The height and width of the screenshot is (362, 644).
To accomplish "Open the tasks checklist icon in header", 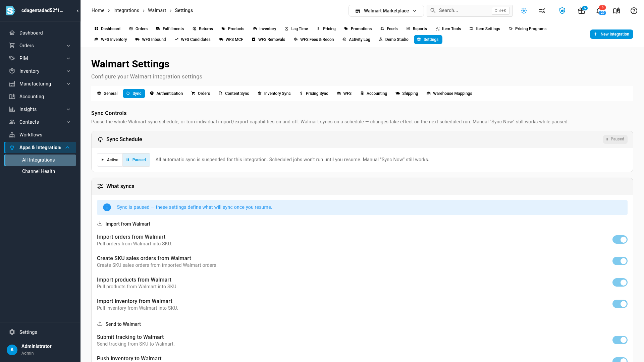I will (x=542, y=11).
